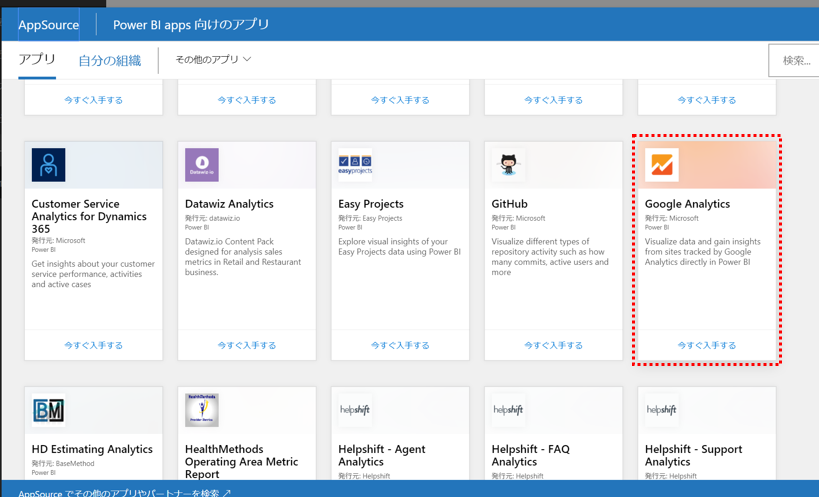Click the Easy Projects logo icon
Screen dimensions: 819x497
tap(355, 165)
